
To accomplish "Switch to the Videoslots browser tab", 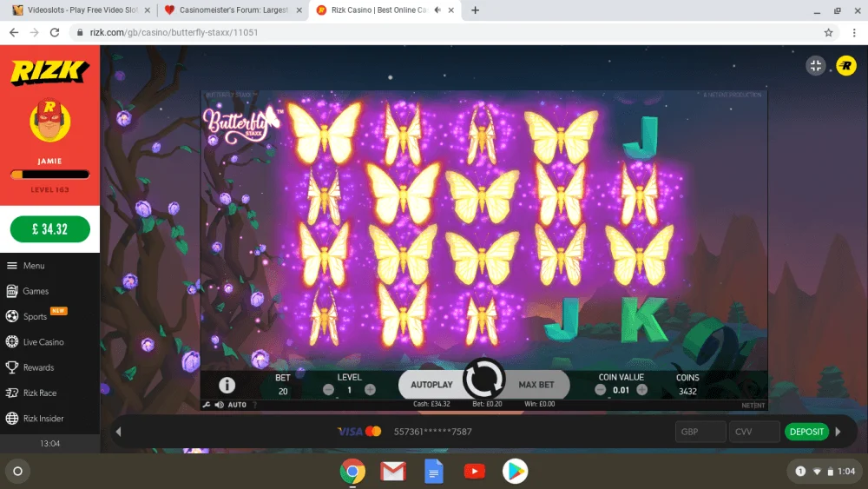I will tap(82, 10).
